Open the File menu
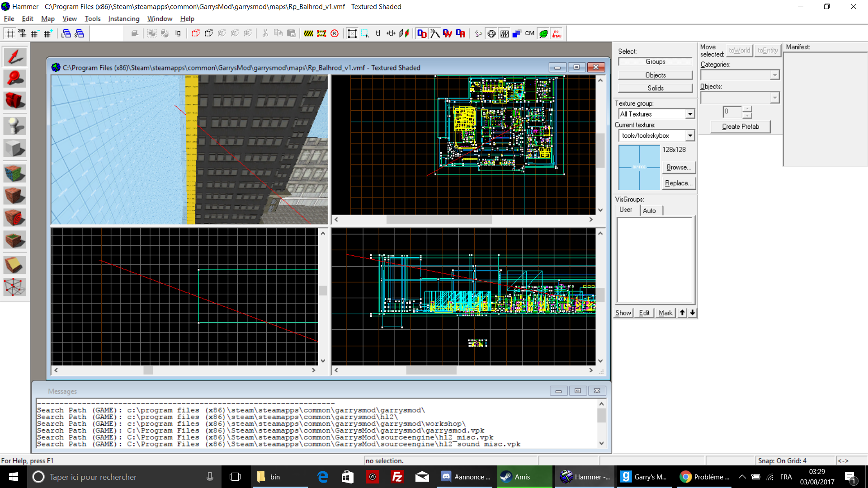868x488 pixels. (x=9, y=19)
